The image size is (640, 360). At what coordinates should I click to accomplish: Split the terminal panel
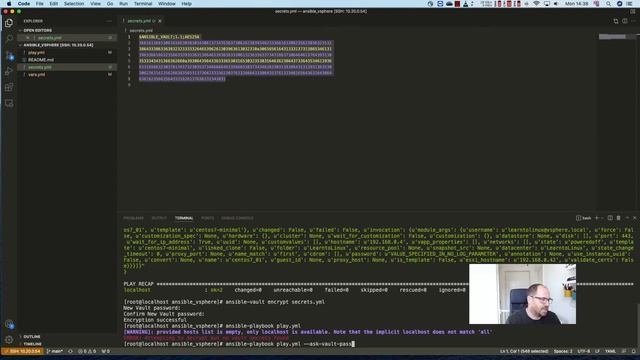click(x=610, y=218)
